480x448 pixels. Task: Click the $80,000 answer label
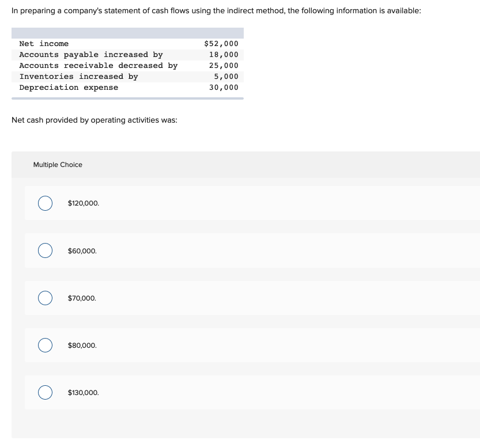(81, 345)
